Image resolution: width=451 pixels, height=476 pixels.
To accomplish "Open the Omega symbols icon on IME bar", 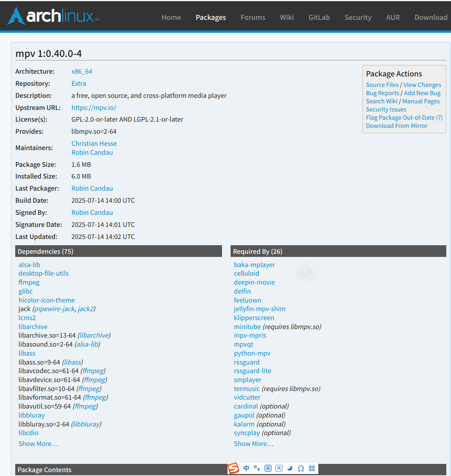I will (x=301, y=468).
